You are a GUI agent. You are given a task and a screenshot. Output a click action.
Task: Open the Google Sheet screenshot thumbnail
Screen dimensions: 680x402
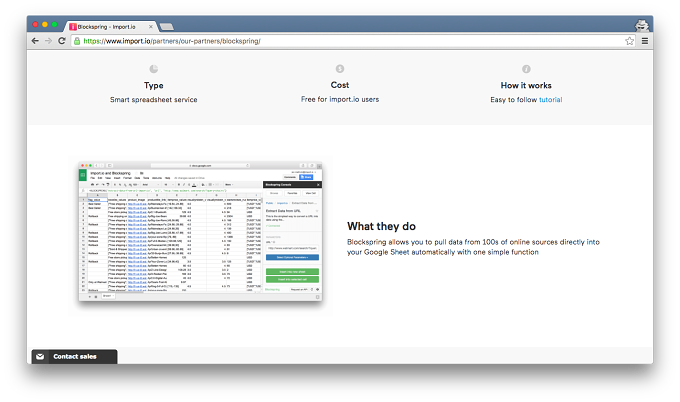tap(200, 231)
